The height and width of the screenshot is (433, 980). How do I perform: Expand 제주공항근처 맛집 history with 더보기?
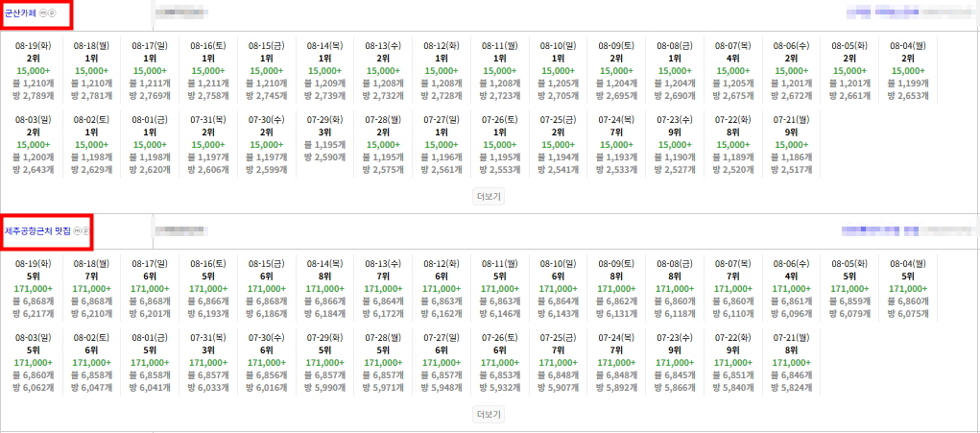[x=490, y=415]
